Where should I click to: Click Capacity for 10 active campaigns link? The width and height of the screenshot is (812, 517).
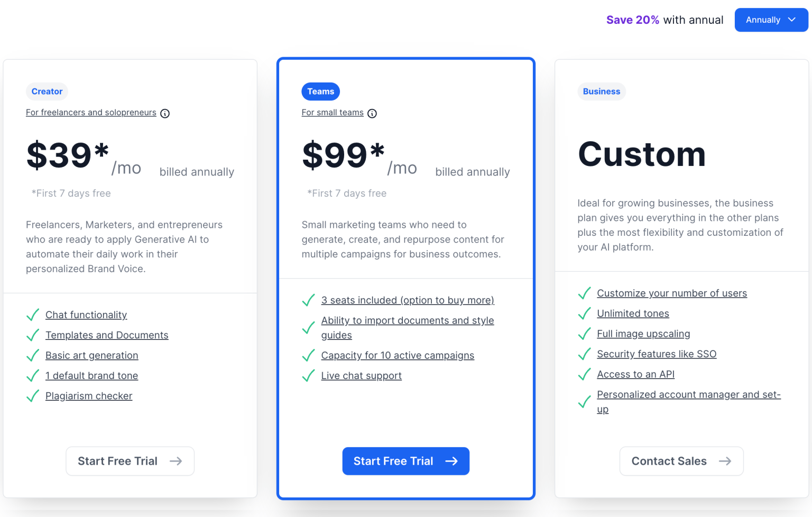(398, 355)
